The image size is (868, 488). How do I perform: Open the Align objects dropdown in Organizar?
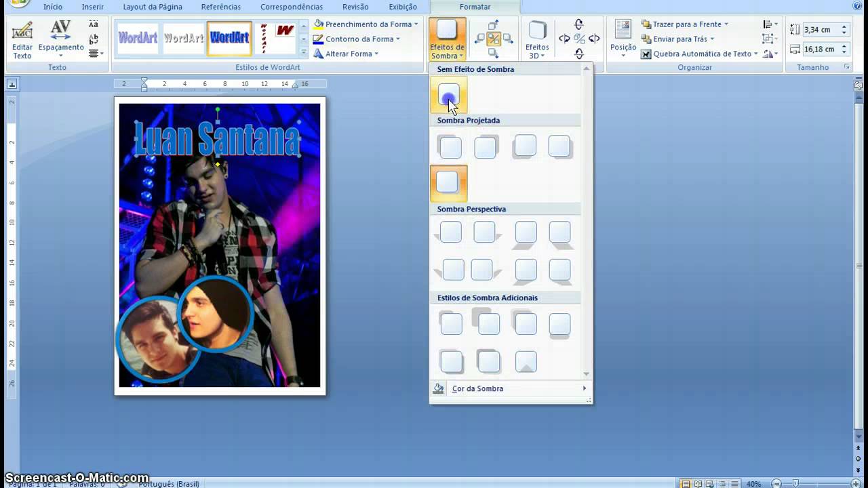point(770,24)
